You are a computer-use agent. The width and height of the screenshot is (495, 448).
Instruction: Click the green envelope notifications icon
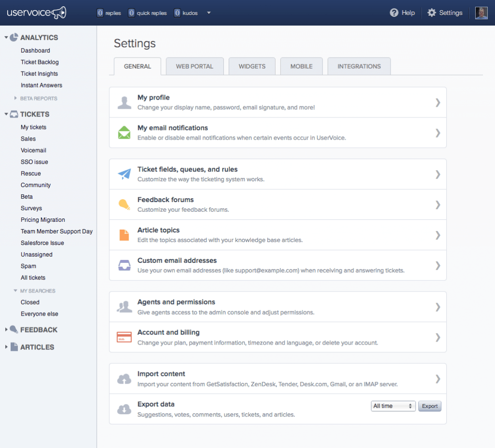point(124,132)
